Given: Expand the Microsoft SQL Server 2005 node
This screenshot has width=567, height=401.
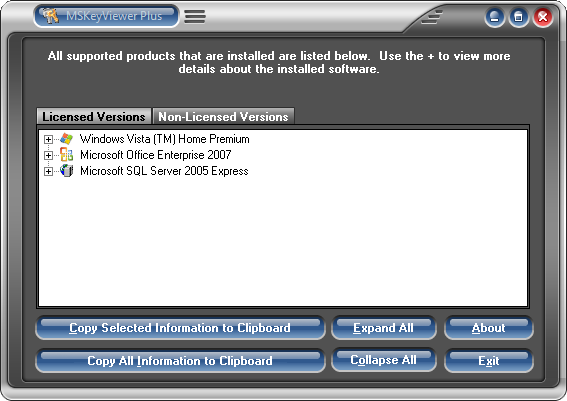Looking at the screenshot, I should [x=48, y=171].
